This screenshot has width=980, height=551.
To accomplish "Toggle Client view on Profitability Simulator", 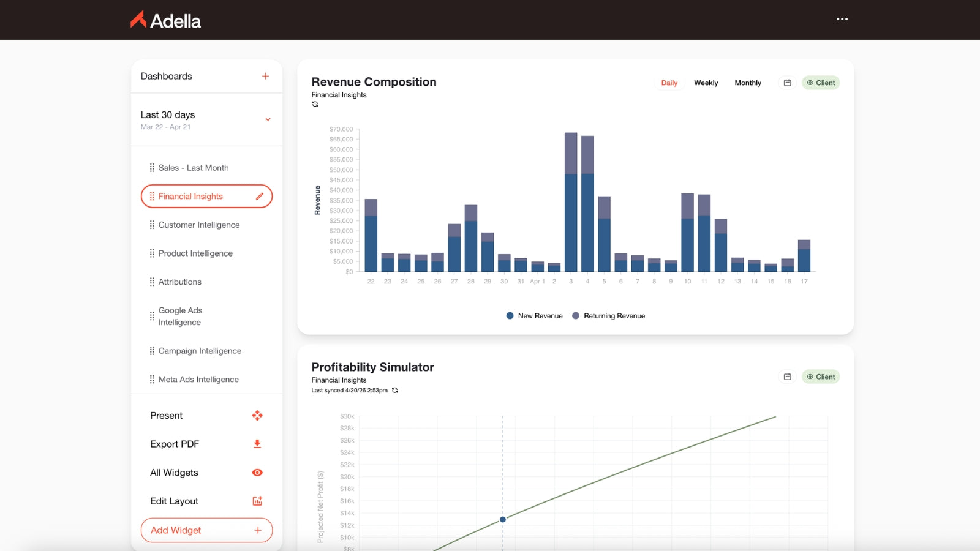I will click(x=821, y=377).
